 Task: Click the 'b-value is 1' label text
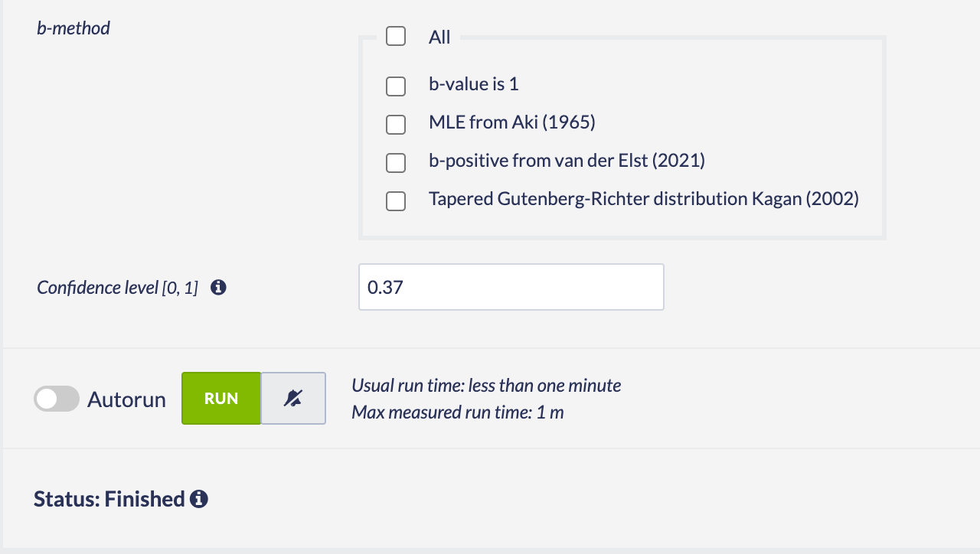pyautogui.click(x=473, y=84)
